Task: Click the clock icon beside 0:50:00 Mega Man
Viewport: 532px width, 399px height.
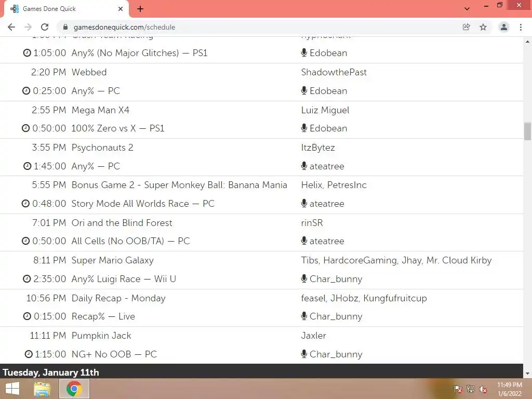Action: click(x=26, y=128)
